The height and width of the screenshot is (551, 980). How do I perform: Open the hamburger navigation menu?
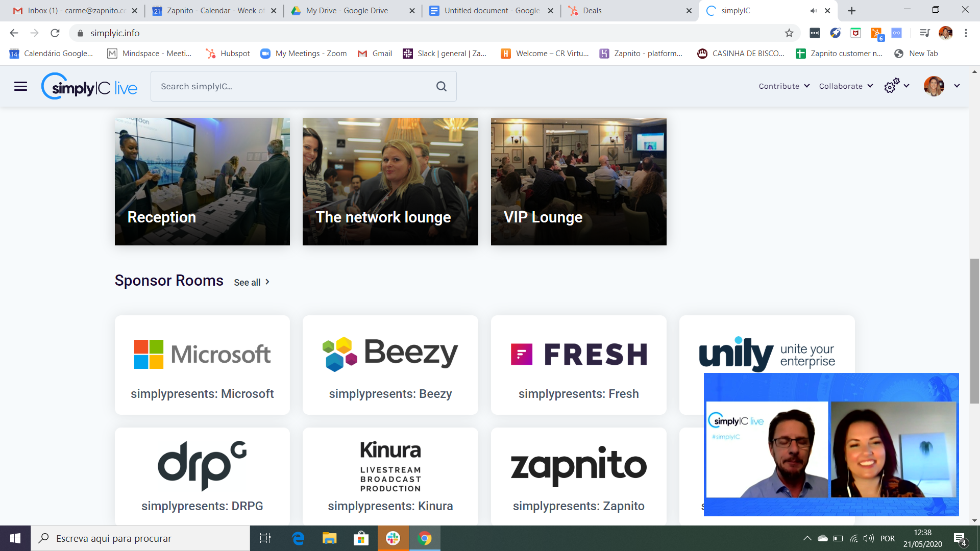(20, 86)
